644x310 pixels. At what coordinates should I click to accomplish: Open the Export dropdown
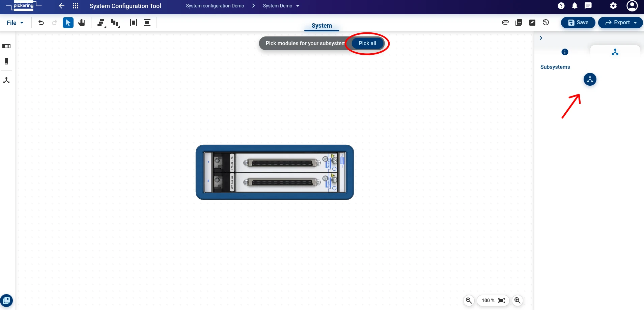620,23
